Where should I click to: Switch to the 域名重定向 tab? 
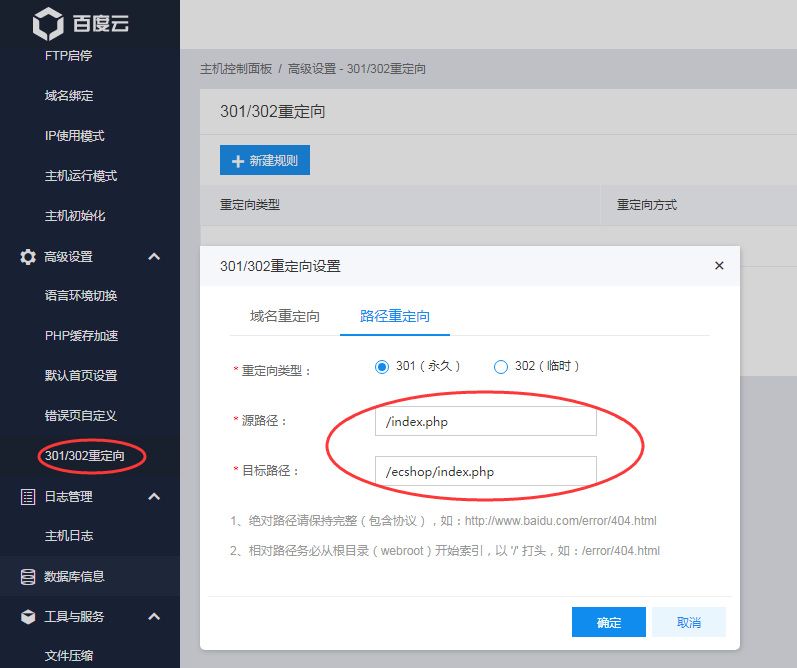click(285, 316)
